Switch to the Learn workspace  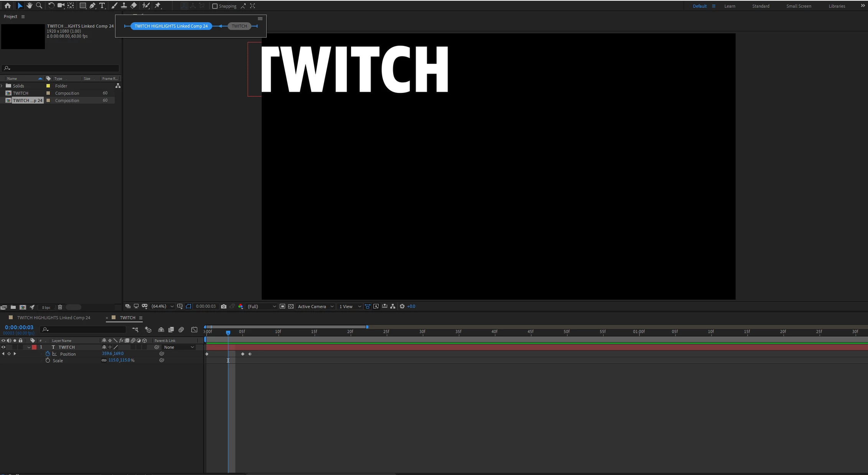tap(729, 6)
